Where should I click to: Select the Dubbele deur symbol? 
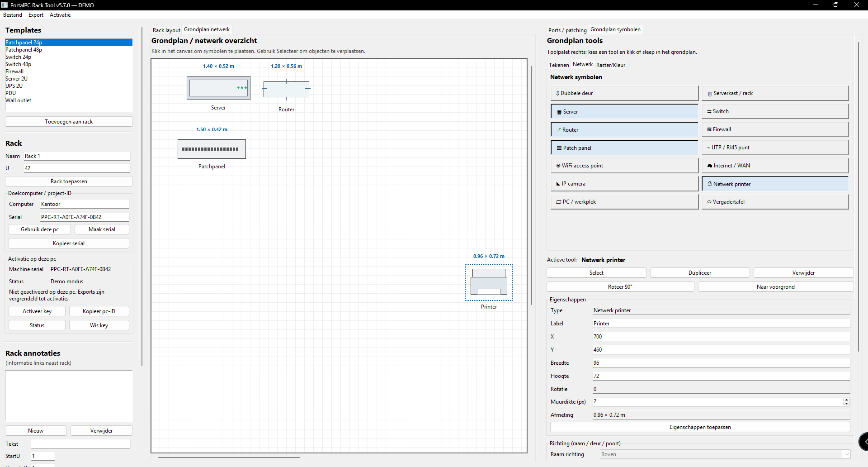pyautogui.click(x=624, y=93)
